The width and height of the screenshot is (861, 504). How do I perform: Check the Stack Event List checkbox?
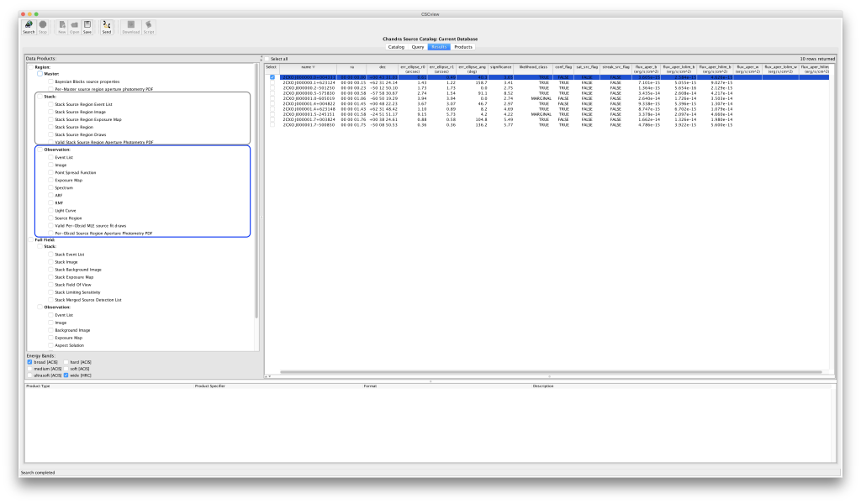(50, 255)
